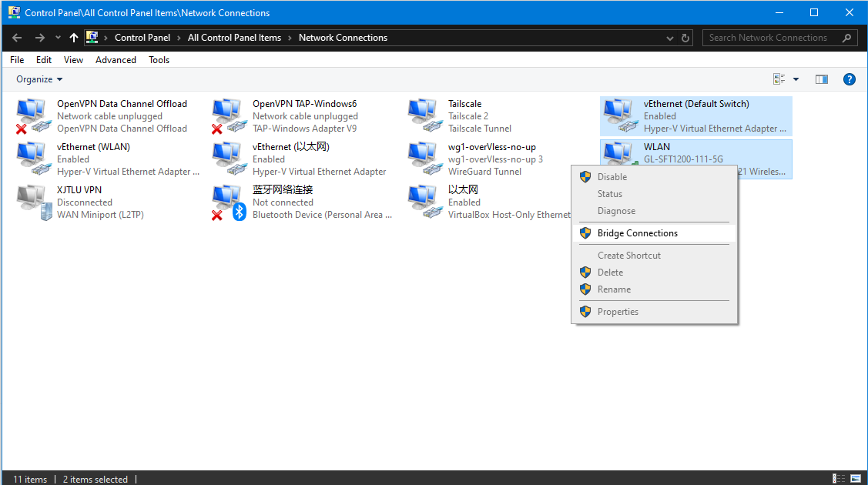Select the vEthernet (以太网) adapter icon
868x485 pixels.
[230, 159]
